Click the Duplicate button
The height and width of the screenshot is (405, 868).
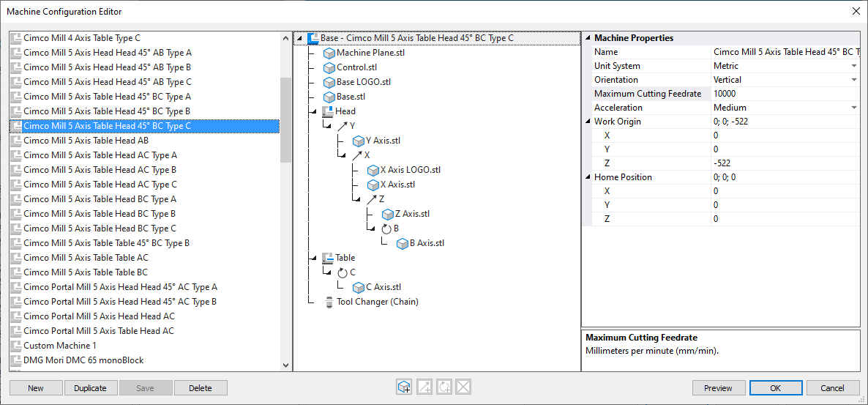pyautogui.click(x=90, y=388)
